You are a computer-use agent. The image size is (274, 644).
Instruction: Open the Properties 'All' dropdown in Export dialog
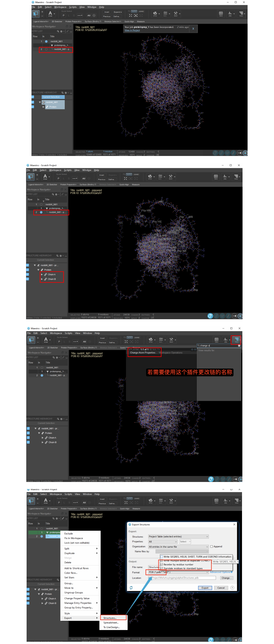click(x=163, y=542)
